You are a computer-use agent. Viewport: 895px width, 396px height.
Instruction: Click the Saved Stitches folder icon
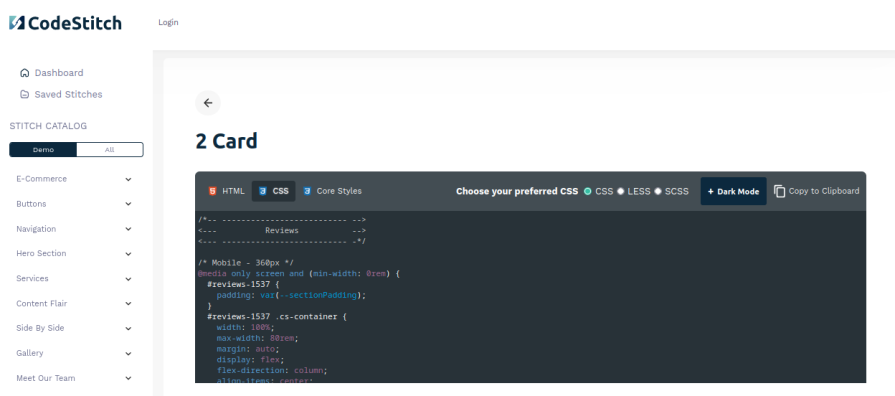click(x=25, y=95)
